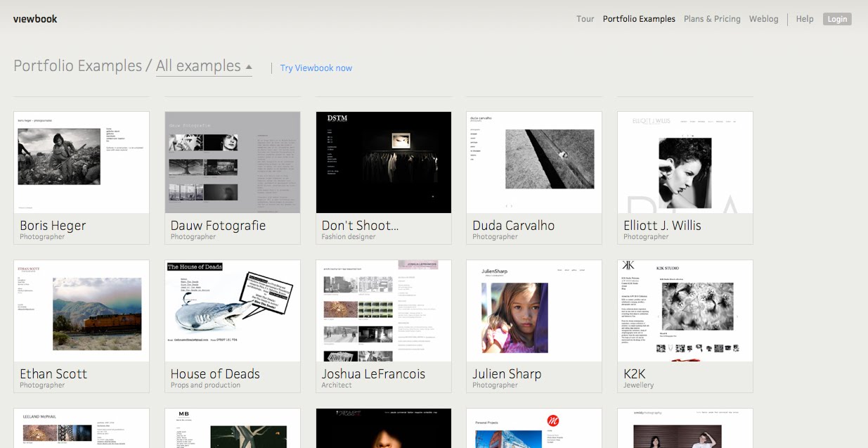Open the Elliott J. Willis portfolio thumbnail

[685, 162]
